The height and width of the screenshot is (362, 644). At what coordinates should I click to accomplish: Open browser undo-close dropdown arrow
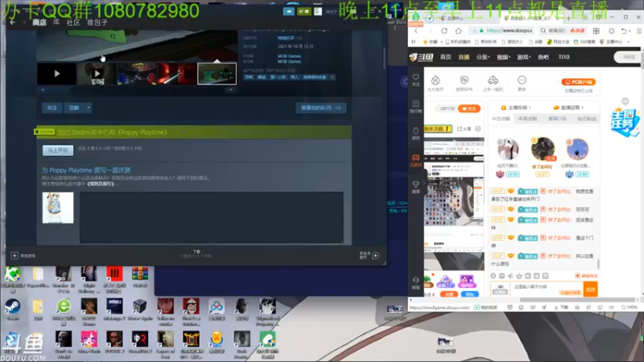point(629,31)
